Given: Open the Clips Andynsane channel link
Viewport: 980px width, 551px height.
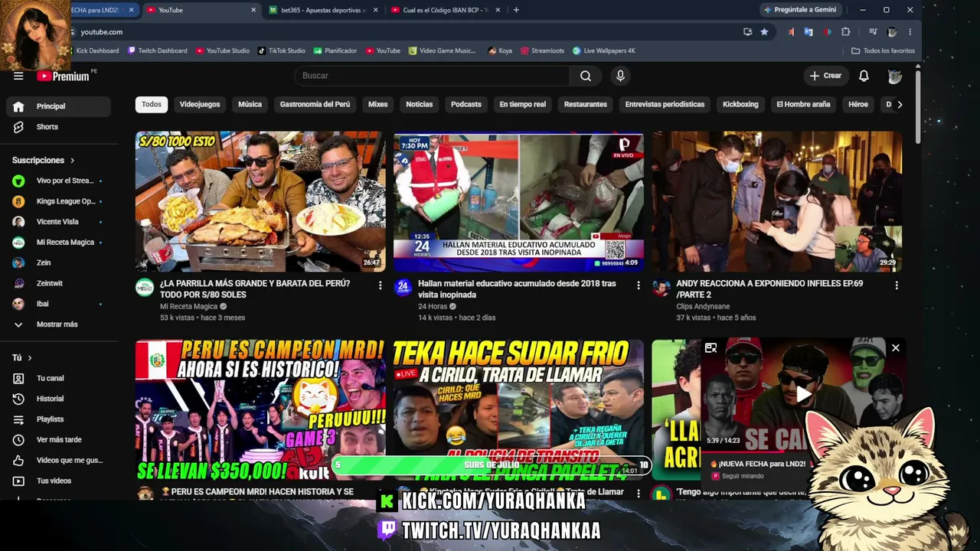Looking at the screenshot, I should tap(703, 306).
